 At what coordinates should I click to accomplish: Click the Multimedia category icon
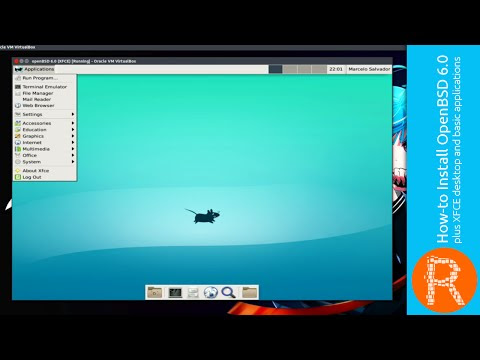click(x=18, y=149)
